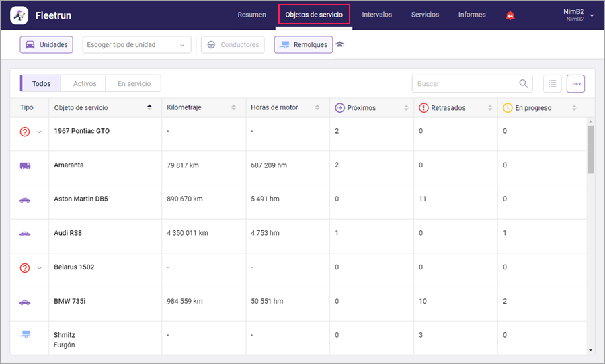This screenshot has height=364, width=605.
Task: Open the NimB2 user account menu
Action: tap(578, 15)
